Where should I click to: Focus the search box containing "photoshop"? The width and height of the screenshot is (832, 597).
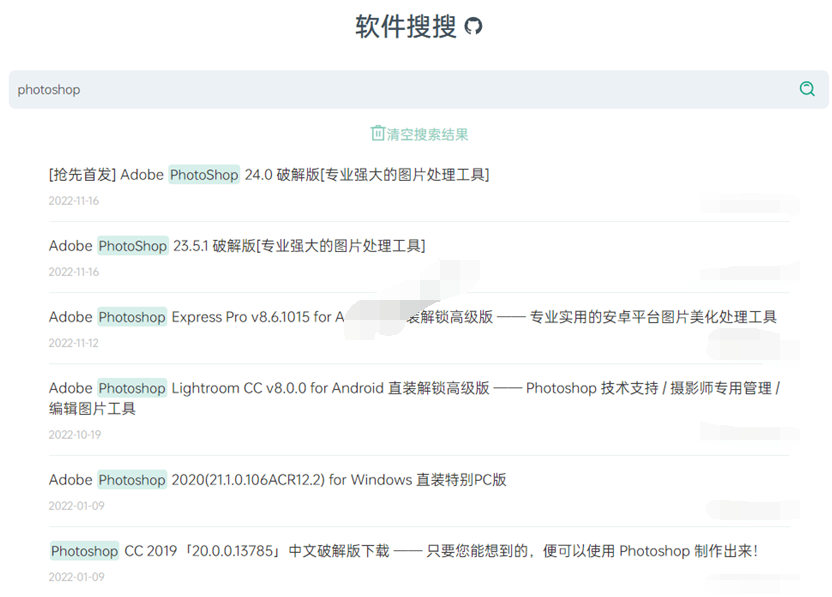coord(400,89)
